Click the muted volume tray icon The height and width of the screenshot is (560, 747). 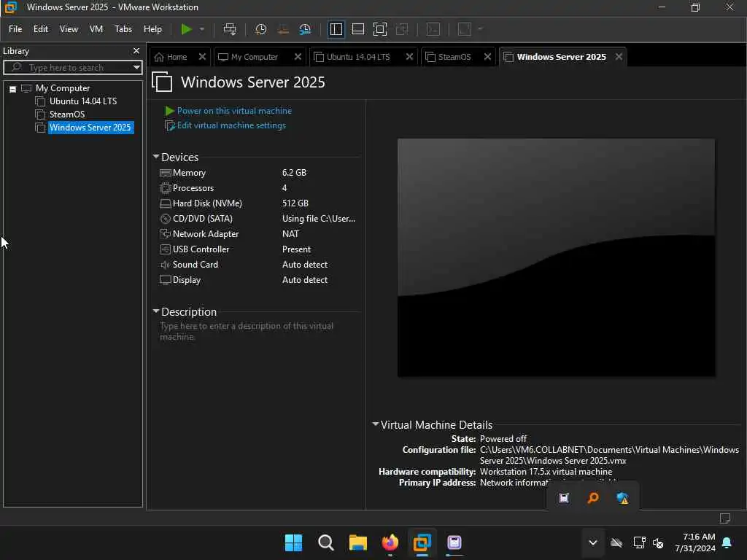pyautogui.click(x=659, y=542)
